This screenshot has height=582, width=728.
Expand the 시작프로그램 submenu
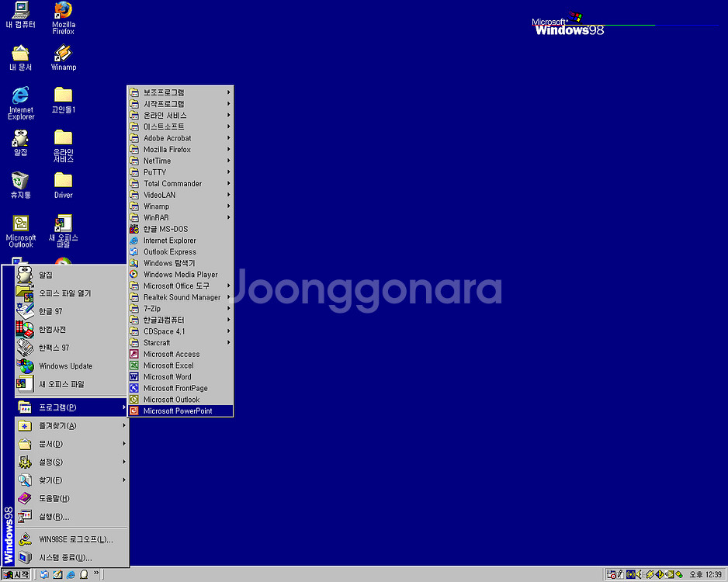click(x=181, y=104)
